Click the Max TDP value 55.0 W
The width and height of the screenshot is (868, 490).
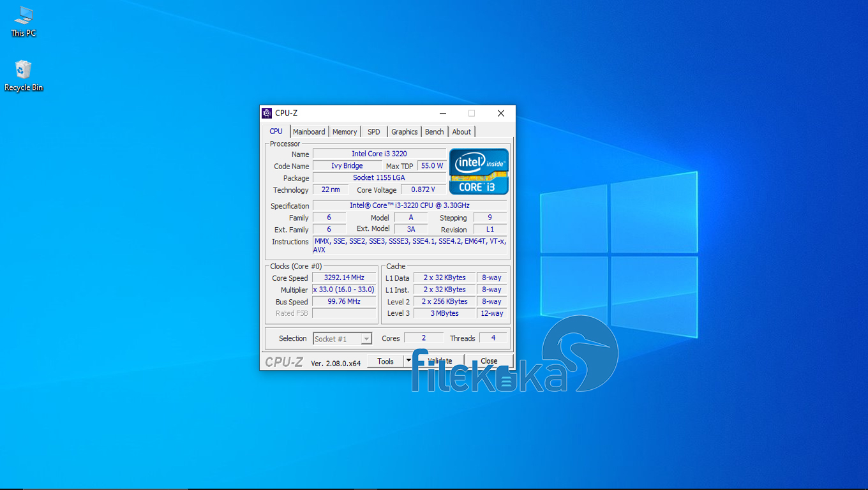pos(431,166)
